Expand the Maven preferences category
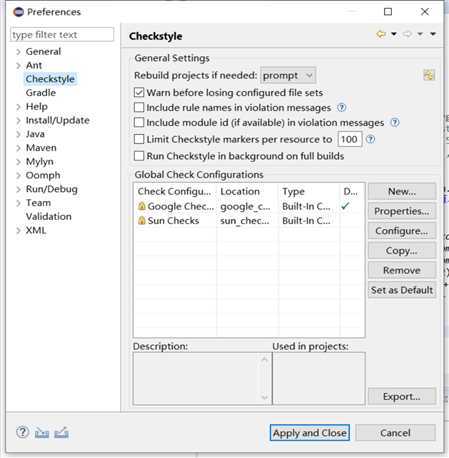Screen dimensions: 449x458 point(18,148)
